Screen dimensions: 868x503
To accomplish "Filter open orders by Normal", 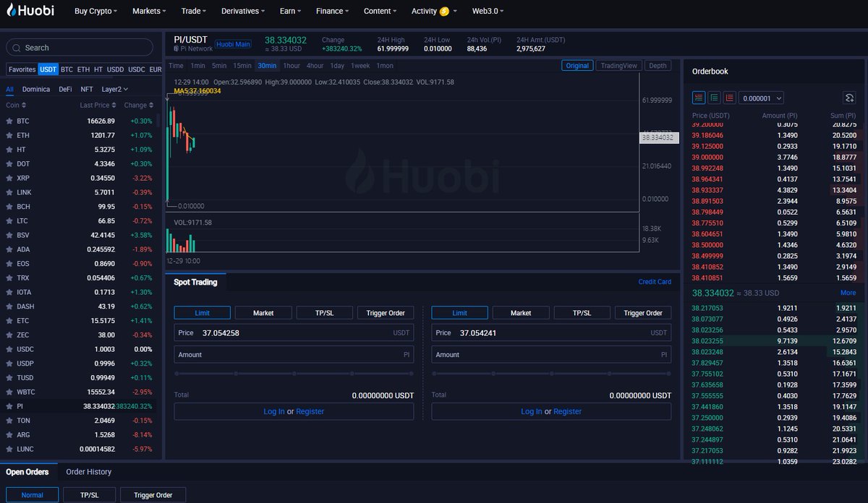I will (32, 495).
